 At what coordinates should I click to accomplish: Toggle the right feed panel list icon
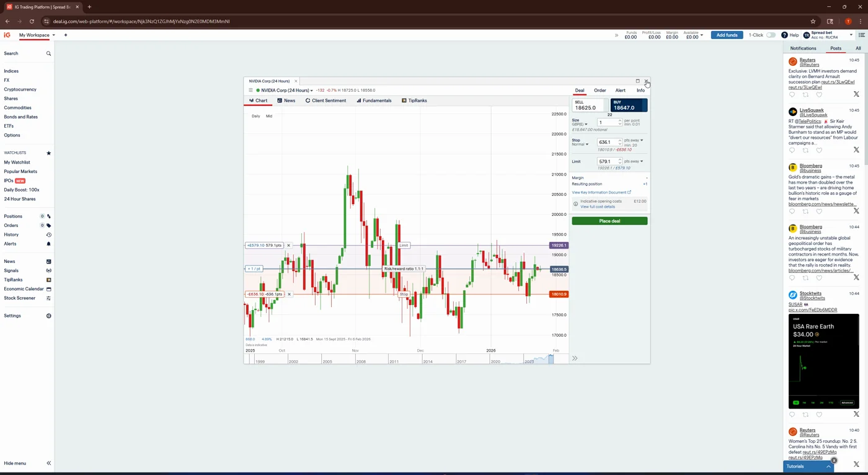pyautogui.click(x=861, y=35)
